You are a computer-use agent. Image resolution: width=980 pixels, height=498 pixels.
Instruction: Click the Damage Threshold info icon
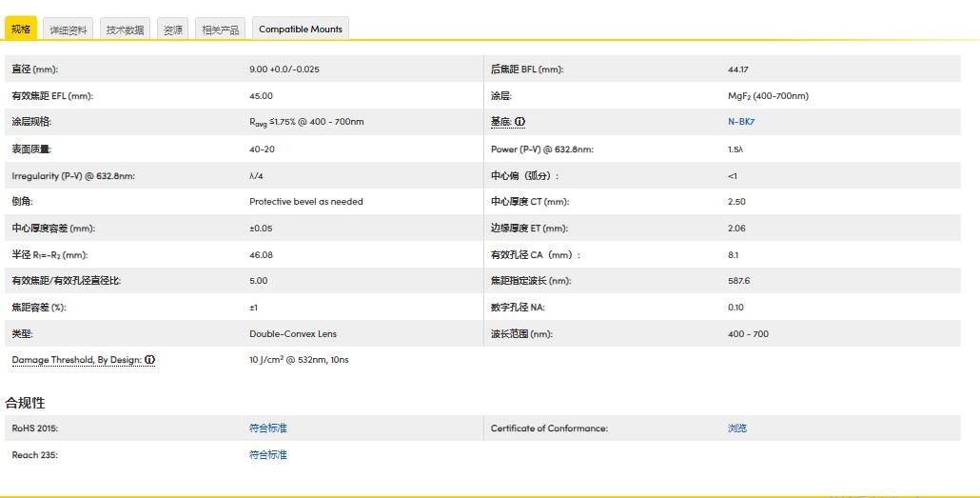[150, 360]
